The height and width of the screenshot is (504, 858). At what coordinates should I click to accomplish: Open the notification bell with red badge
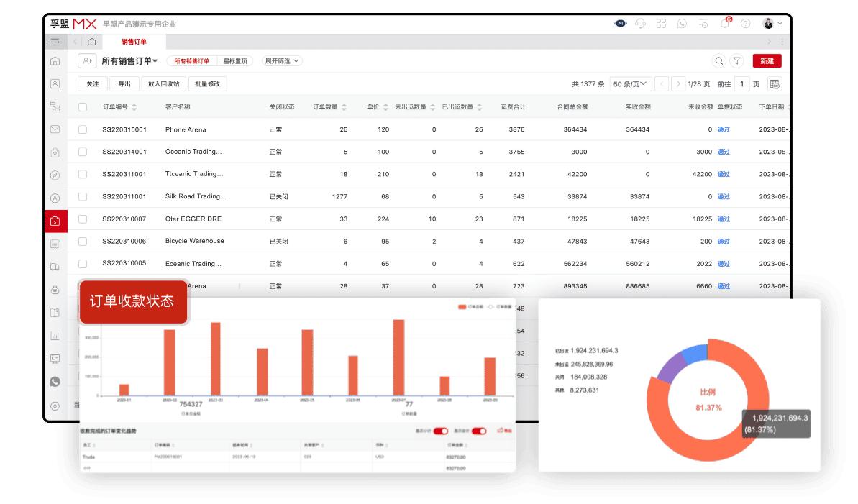[724, 24]
